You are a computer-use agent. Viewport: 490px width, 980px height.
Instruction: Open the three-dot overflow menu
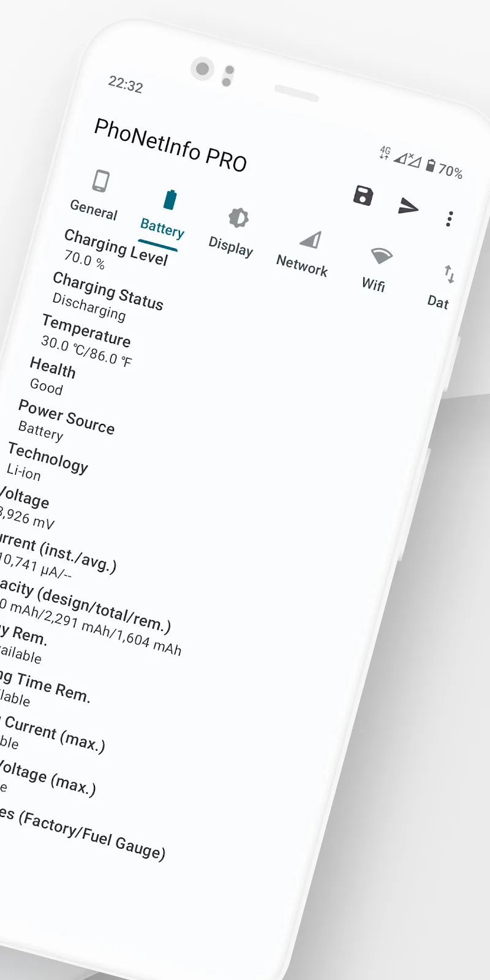point(450,219)
